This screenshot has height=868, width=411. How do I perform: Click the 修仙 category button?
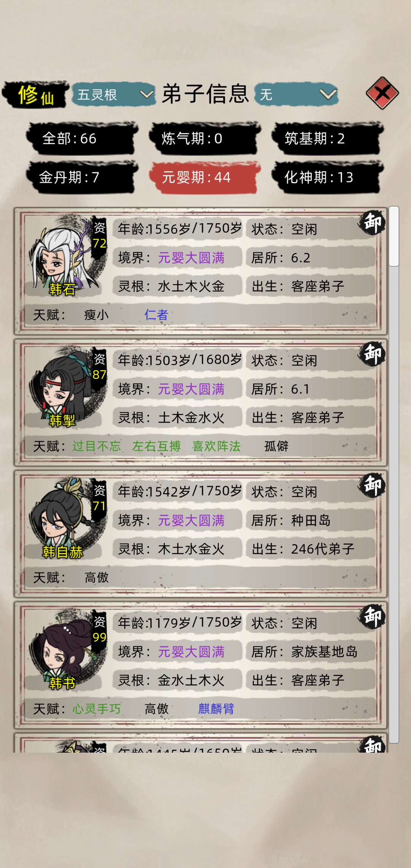coord(36,94)
